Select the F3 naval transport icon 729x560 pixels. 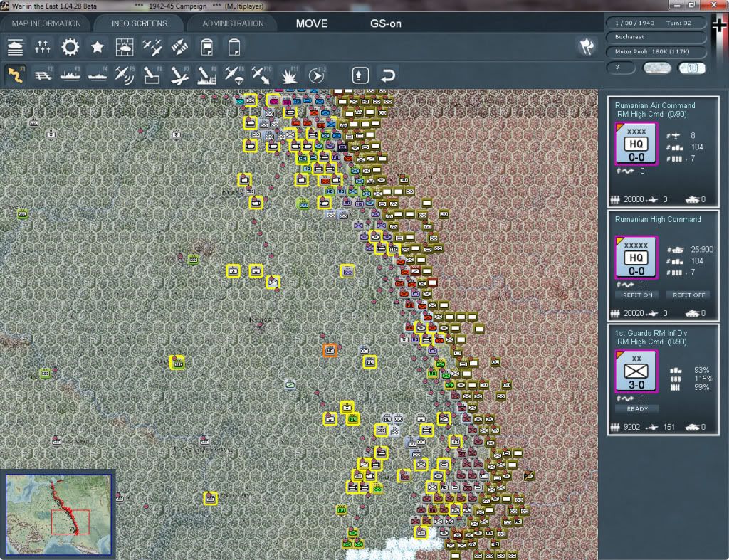pyautogui.click(x=70, y=75)
